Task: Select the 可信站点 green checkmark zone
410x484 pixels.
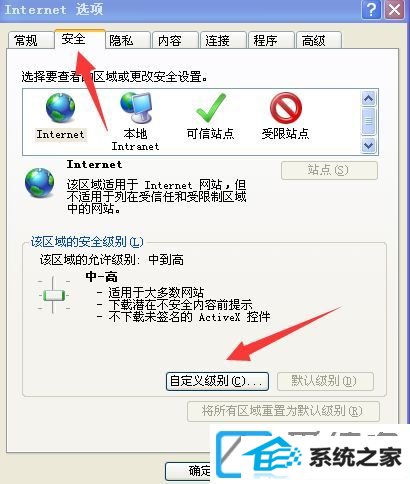Action: click(x=211, y=107)
